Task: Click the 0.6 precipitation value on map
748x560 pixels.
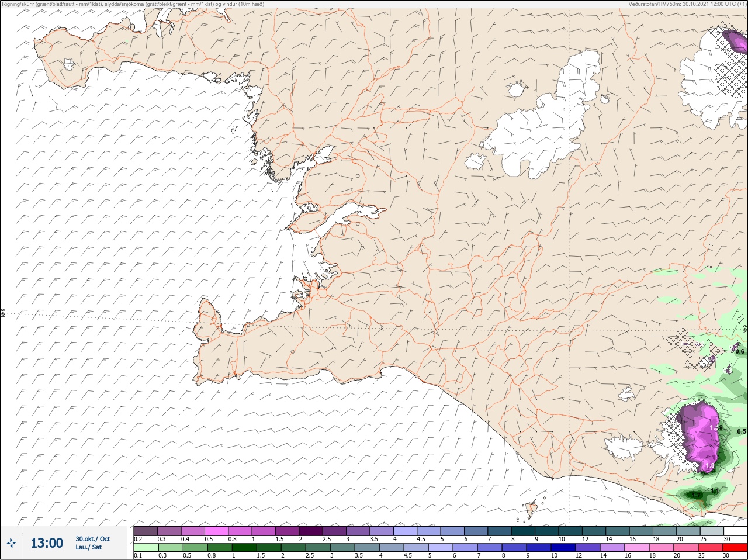Action: (740, 351)
